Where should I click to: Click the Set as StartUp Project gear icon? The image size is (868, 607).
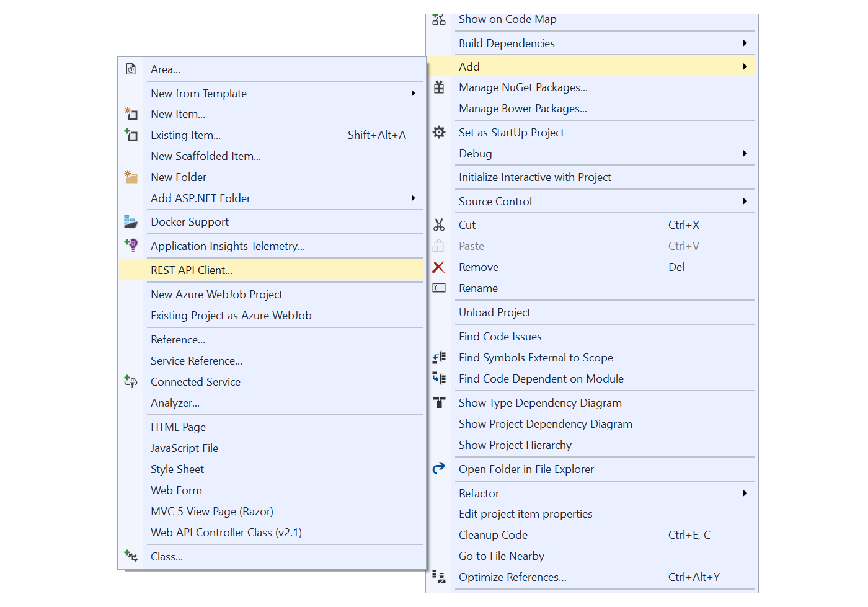439,132
